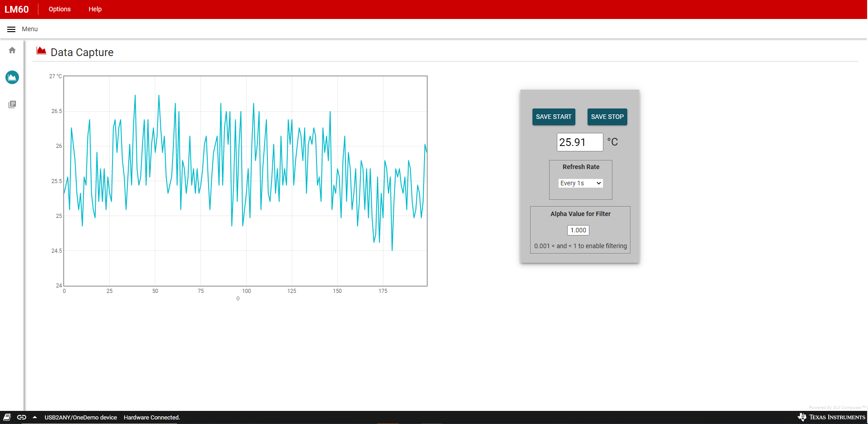
Task: Open the documents icon in sidebar
Action: click(12, 104)
